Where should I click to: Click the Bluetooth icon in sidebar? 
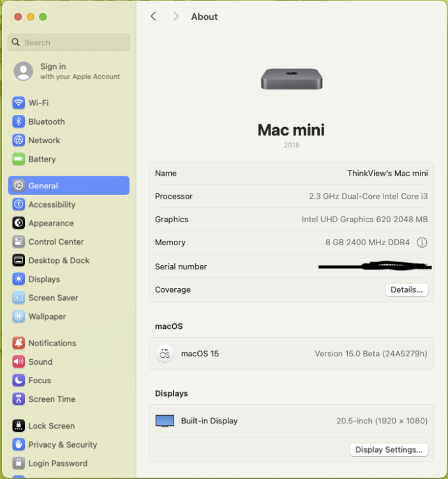coord(19,121)
